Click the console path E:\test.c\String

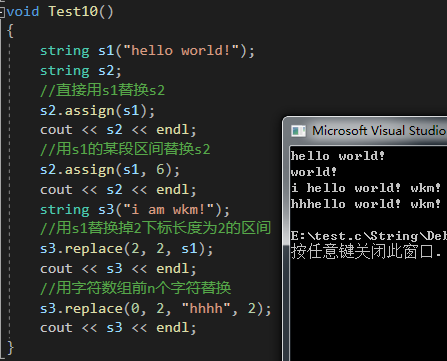pos(369,236)
